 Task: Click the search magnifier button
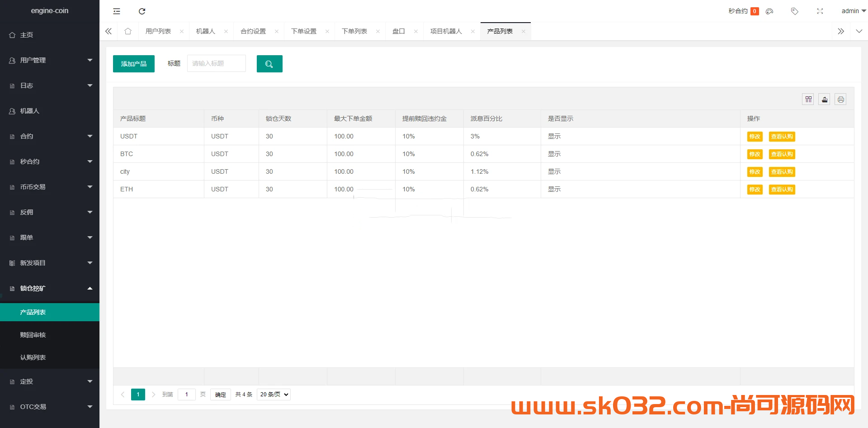[x=269, y=64]
